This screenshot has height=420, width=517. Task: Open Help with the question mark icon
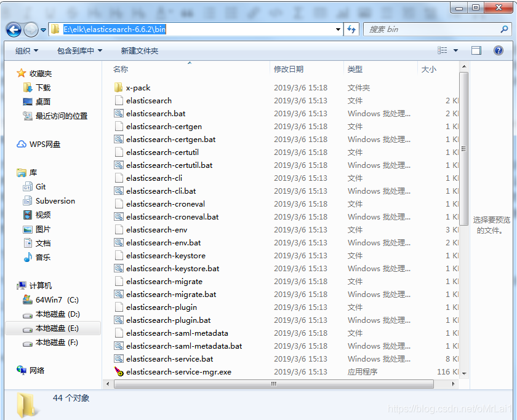click(x=498, y=50)
